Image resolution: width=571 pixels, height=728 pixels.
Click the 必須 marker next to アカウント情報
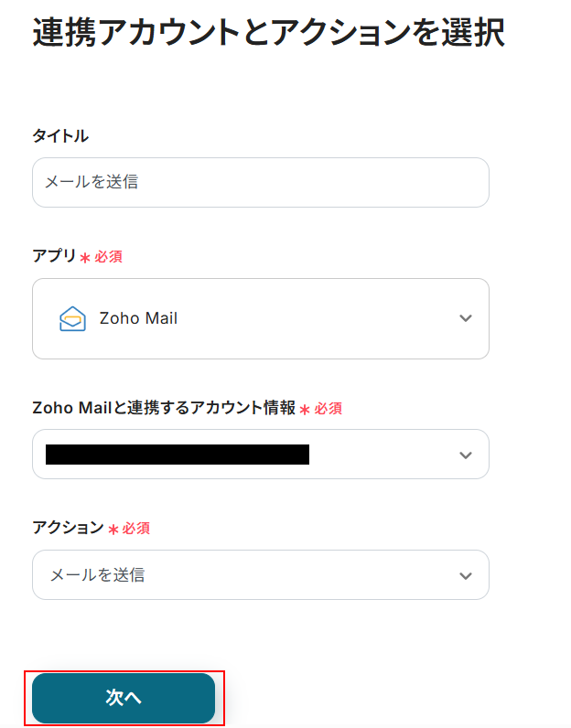click(328, 409)
